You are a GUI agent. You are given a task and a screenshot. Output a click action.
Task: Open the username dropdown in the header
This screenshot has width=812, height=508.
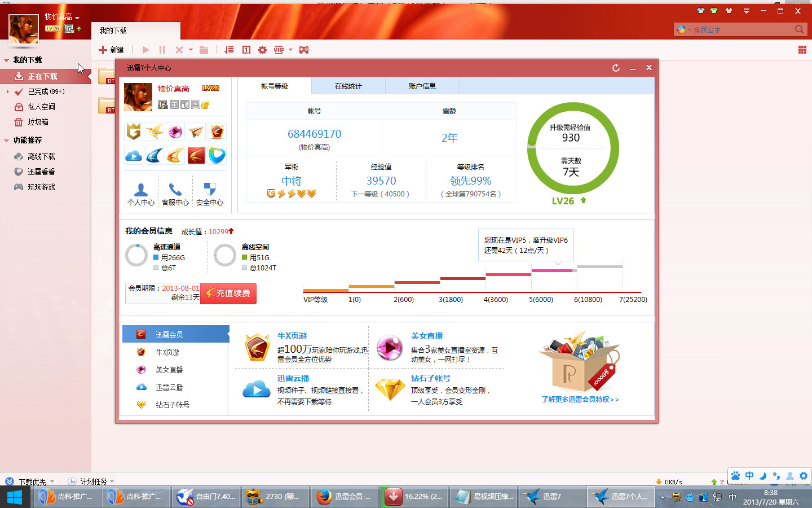[x=77, y=17]
